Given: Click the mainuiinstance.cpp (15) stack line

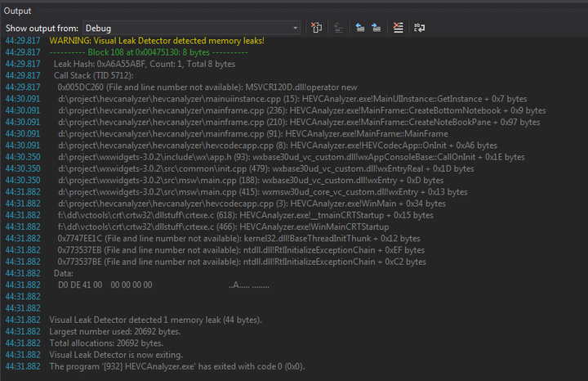Looking at the screenshot, I should pos(292,99).
